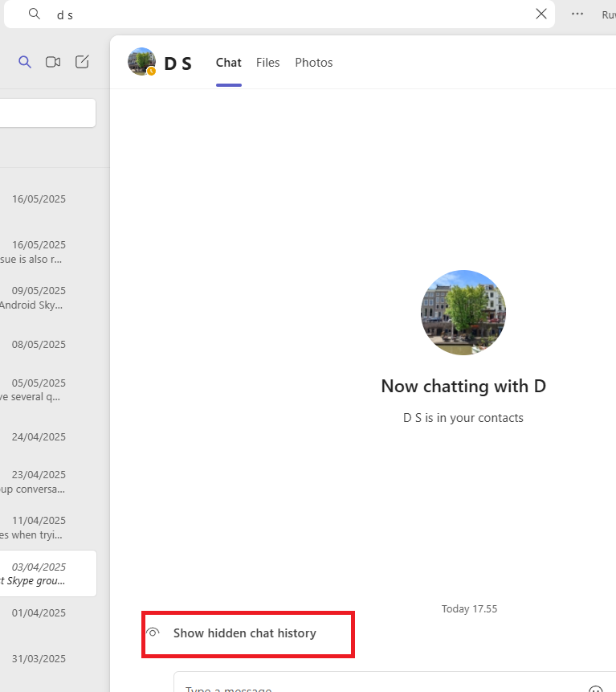Viewport: 616px width, 692px height.
Task: Open the chat dated 01/04/2025
Action: 47,613
